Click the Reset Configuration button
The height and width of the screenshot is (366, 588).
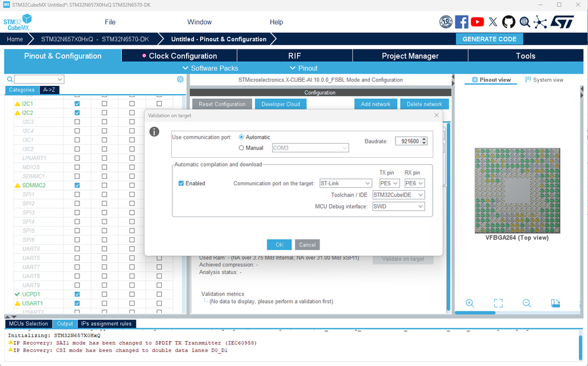click(x=222, y=104)
